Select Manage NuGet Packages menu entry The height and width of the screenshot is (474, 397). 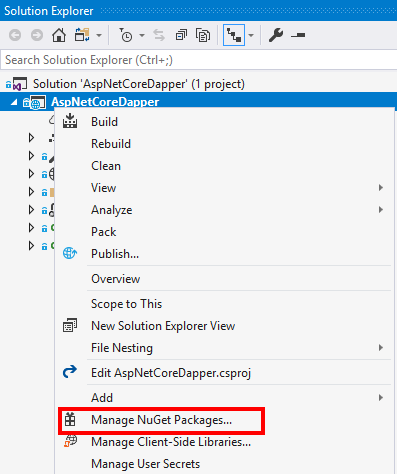click(x=162, y=420)
